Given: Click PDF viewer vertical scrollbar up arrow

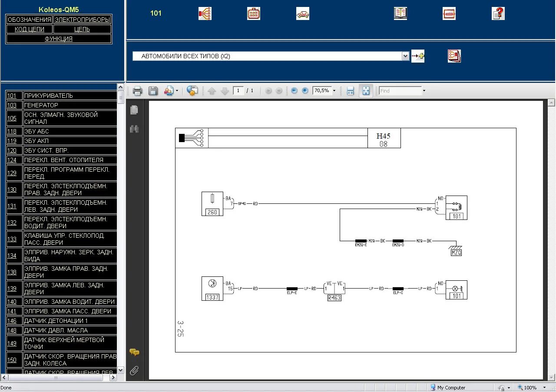Looking at the screenshot, I should pos(552,103).
